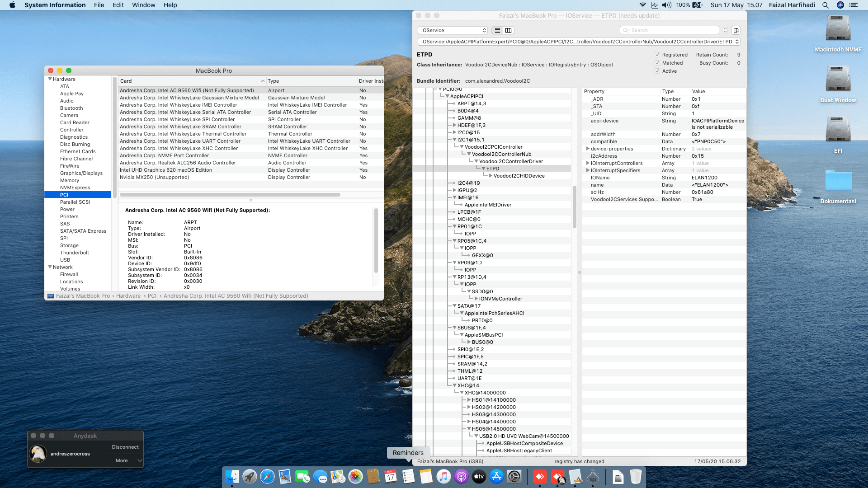Open the Help menu
The image size is (868, 488).
tap(170, 5)
